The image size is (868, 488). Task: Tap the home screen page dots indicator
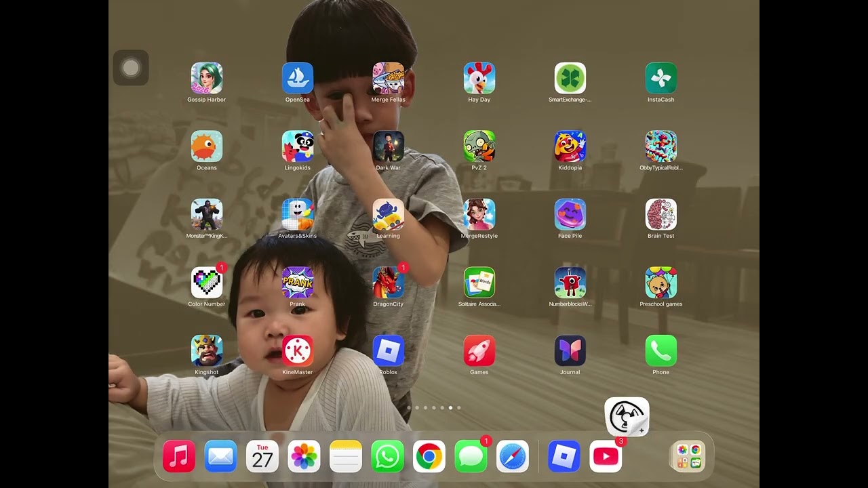[434, 408]
